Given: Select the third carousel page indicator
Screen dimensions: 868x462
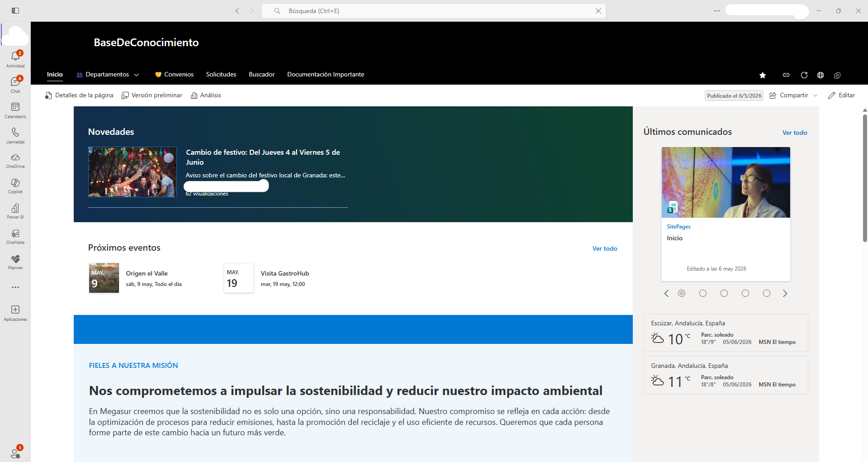Looking at the screenshot, I should click(724, 293).
